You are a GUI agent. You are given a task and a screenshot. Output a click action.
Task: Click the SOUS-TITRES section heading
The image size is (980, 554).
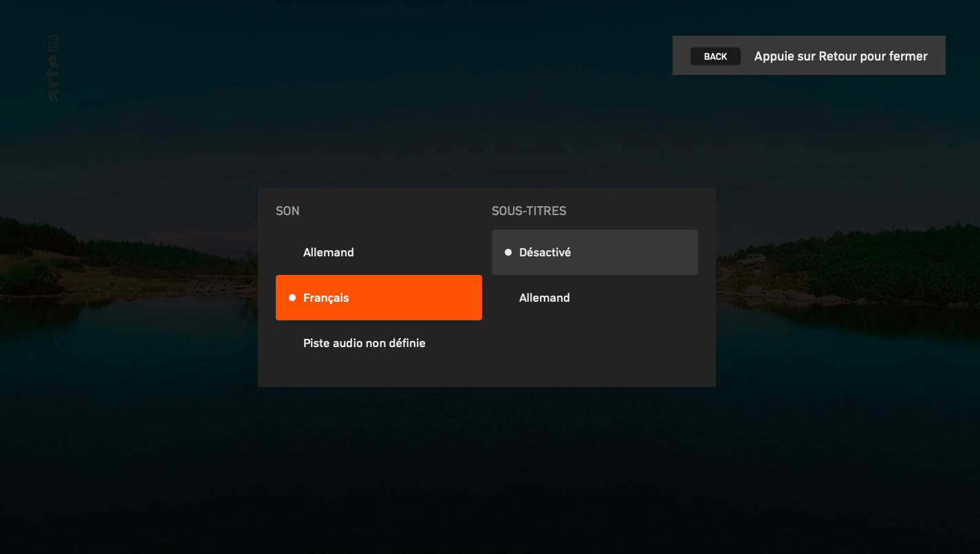[529, 211]
